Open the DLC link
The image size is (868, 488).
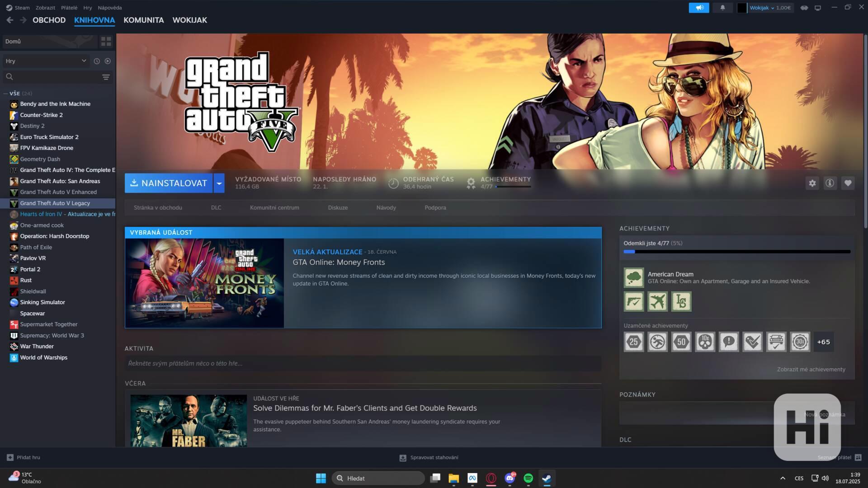(x=216, y=208)
